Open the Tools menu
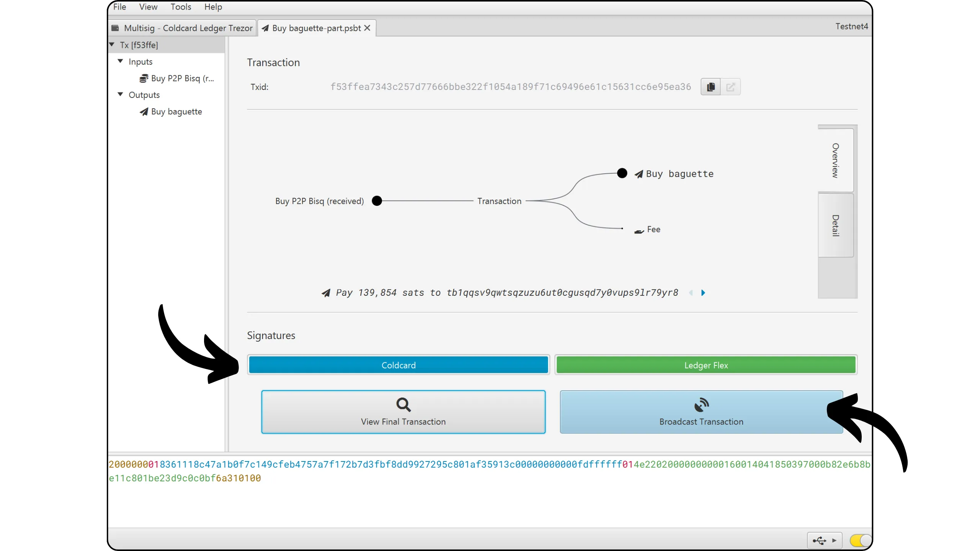The height and width of the screenshot is (551, 980). click(181, 7)
